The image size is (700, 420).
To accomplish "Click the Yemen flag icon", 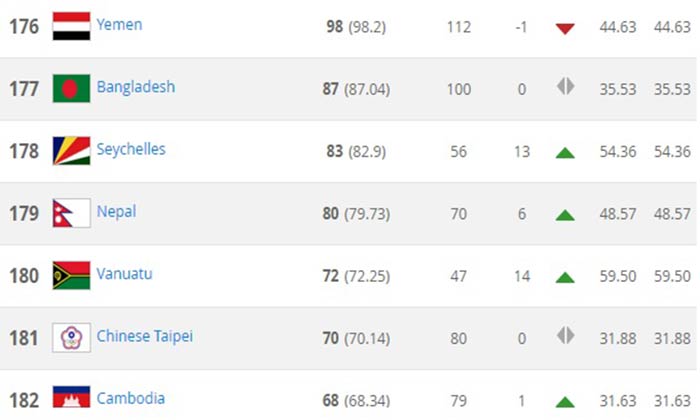I will 71,26.
